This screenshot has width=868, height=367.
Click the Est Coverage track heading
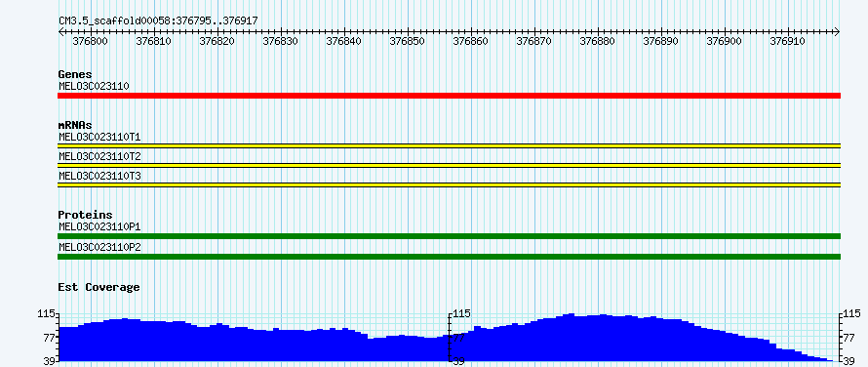coord(99,287)
